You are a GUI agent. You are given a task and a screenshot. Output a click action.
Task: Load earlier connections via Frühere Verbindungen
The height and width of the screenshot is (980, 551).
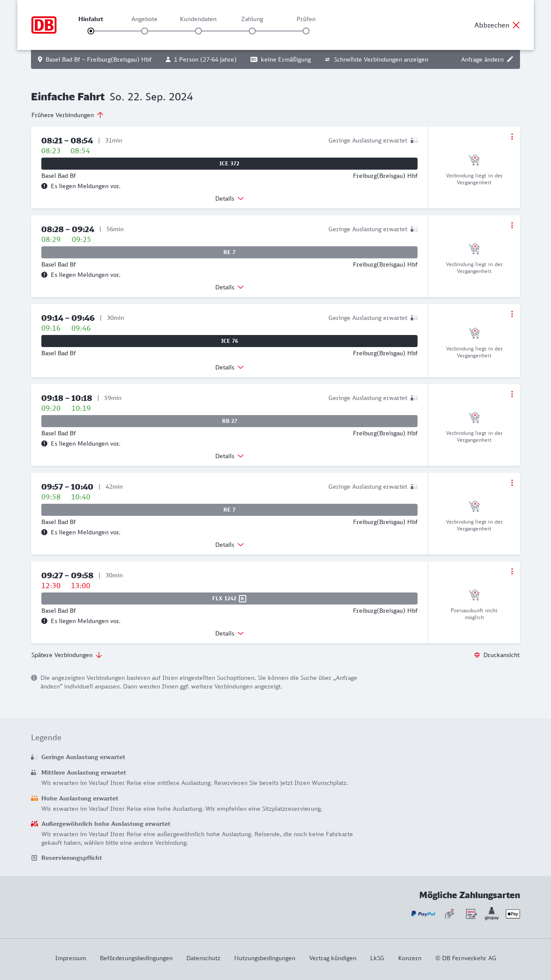coord(68,115)
